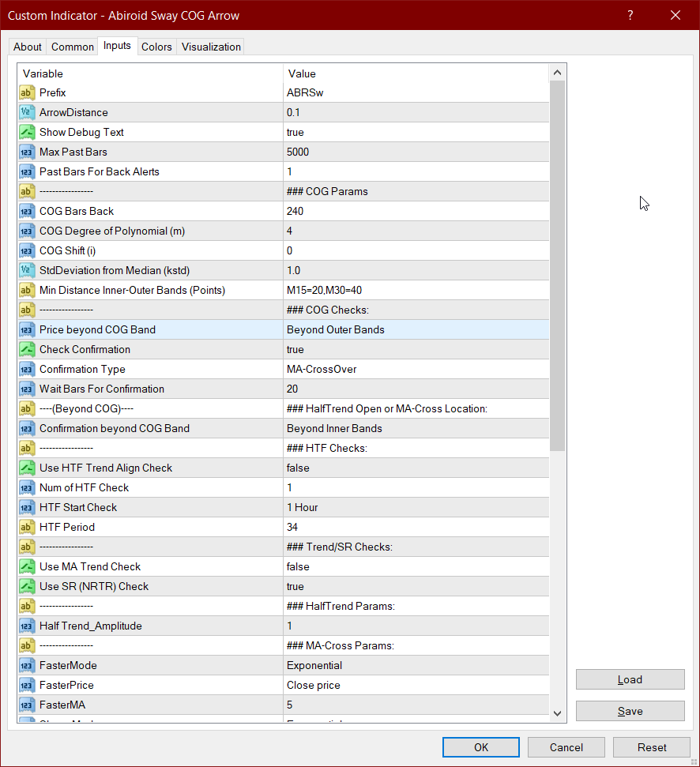
Task: Click the integer icon beside Max Past Bars
Action: (27, 152)
